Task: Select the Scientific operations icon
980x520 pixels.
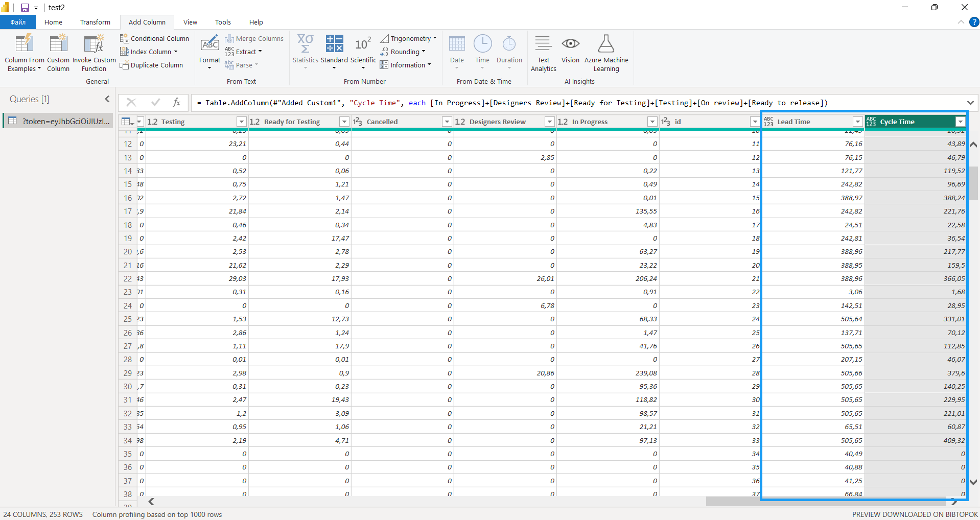Action: coord(363,44)
